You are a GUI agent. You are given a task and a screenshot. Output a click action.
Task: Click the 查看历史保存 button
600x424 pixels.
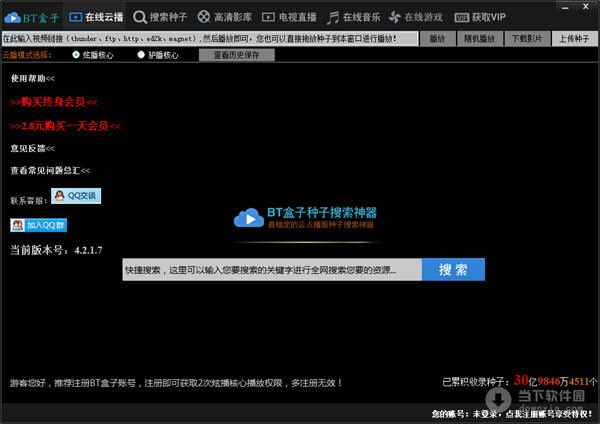tap(236, 55)
